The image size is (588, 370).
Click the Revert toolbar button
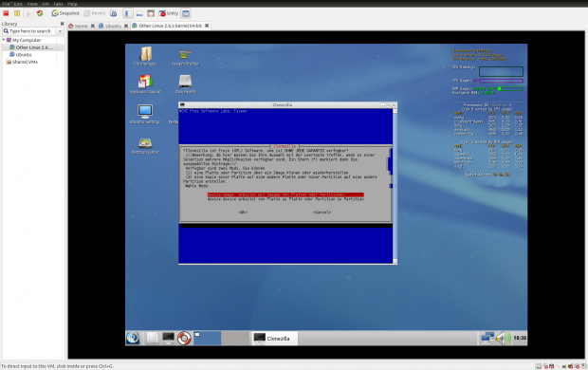(95, 13)
